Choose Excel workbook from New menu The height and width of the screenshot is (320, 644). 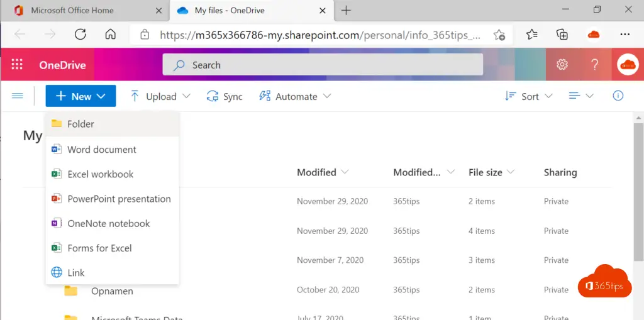click(x=101, y=174)
